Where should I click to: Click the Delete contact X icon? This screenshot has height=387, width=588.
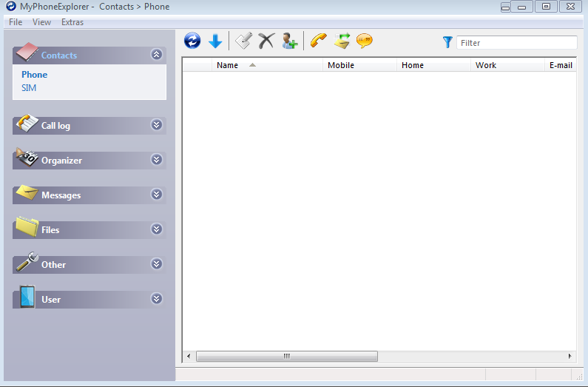pyautogui.click(x=266, y=41)
